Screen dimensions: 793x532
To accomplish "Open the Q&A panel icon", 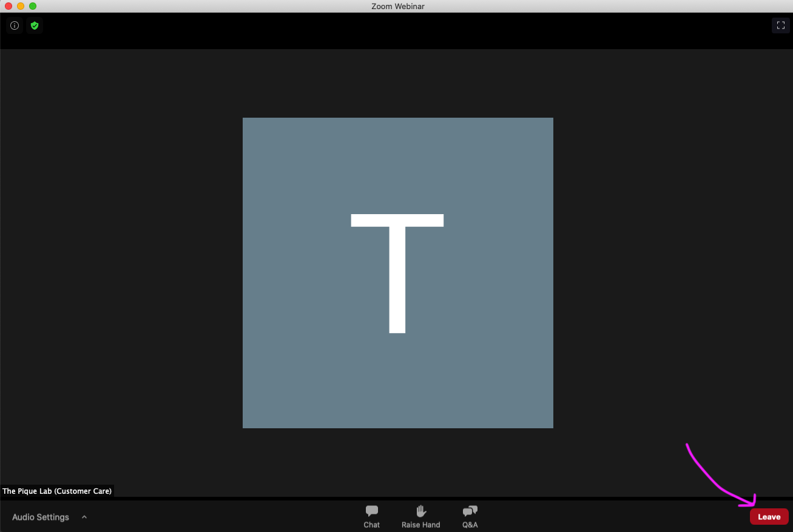I will (470, 511).
